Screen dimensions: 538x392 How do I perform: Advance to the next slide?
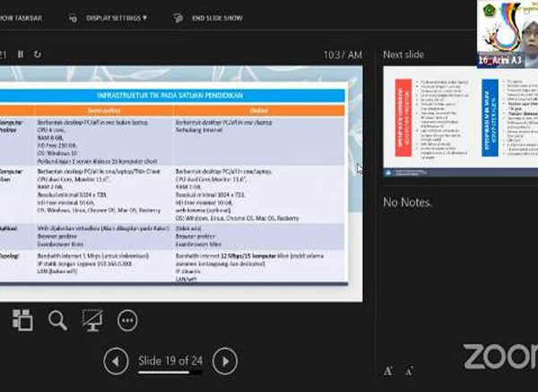pos(225,362)
